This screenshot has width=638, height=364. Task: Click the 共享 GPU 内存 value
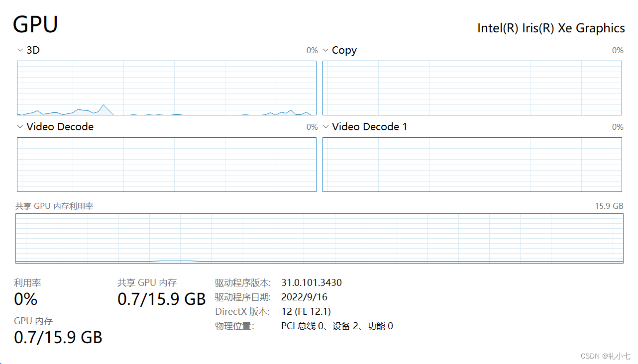161,299
